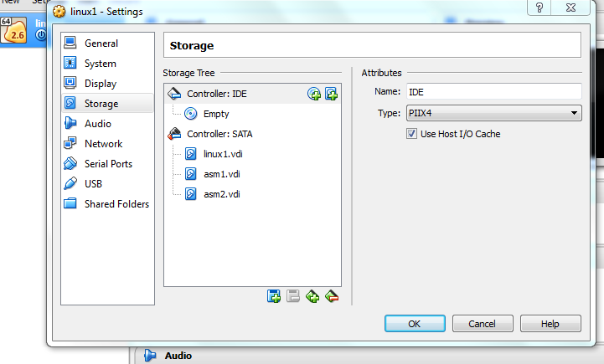The image size is (604, 364).
Task: Click the Cancel button
Action: [x=483, y=324]
